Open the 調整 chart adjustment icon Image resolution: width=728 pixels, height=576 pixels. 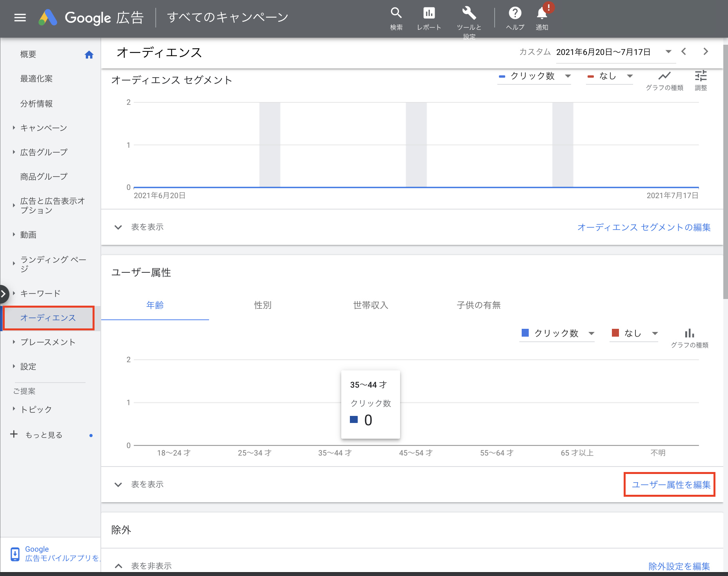click(x=701, y=76)
